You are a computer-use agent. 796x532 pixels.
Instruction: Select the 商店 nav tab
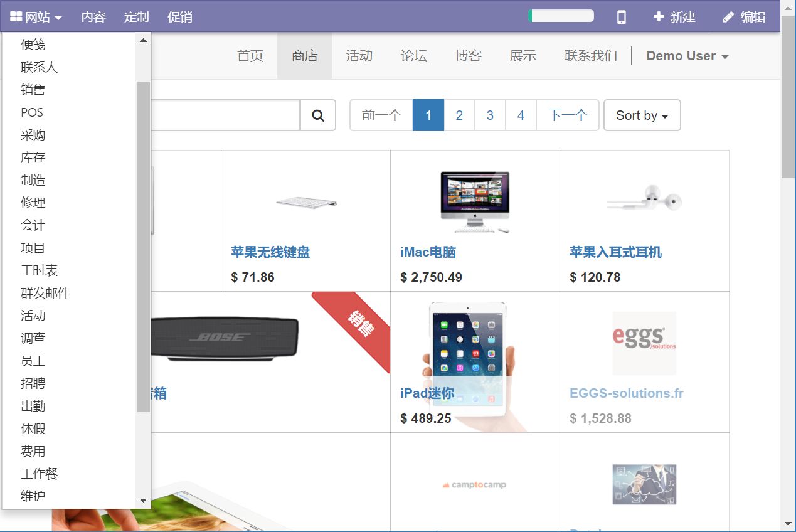305,56
